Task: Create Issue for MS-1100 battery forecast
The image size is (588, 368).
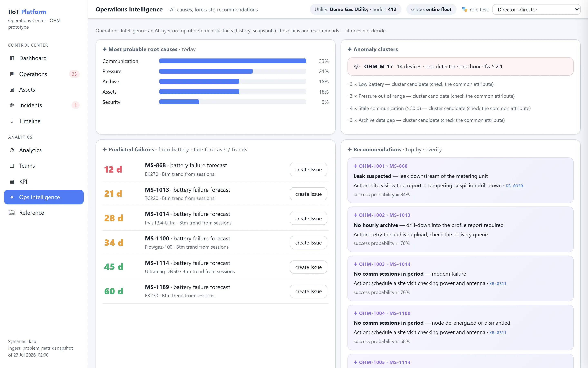Action: tap(308, 243)
